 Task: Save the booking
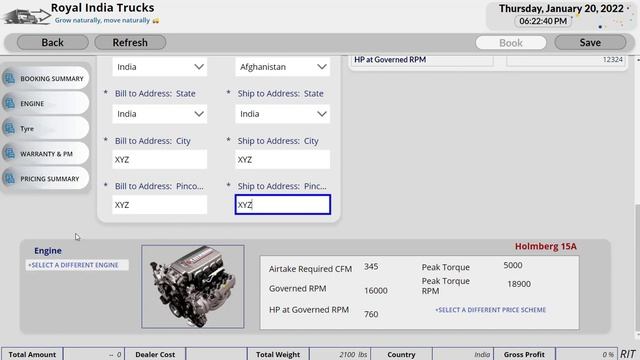[590, 42]
